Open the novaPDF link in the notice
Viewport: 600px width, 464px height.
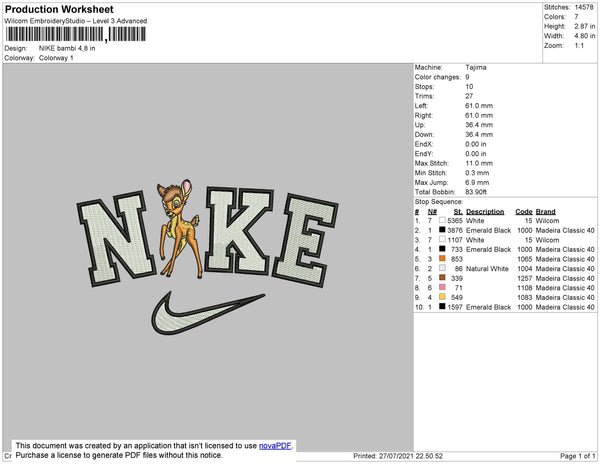coord(275,446)
